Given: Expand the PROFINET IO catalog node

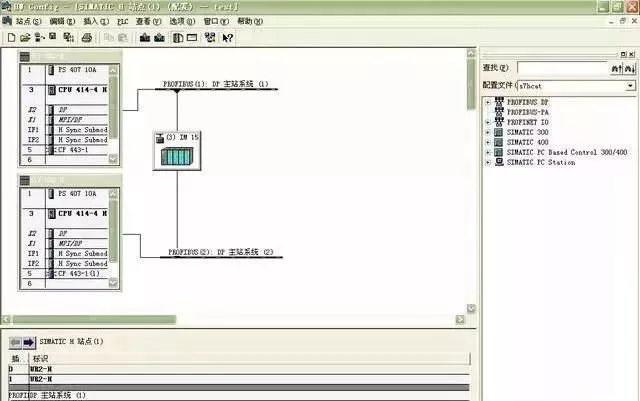Looking at the screenshot, I should tap(487, 122).
